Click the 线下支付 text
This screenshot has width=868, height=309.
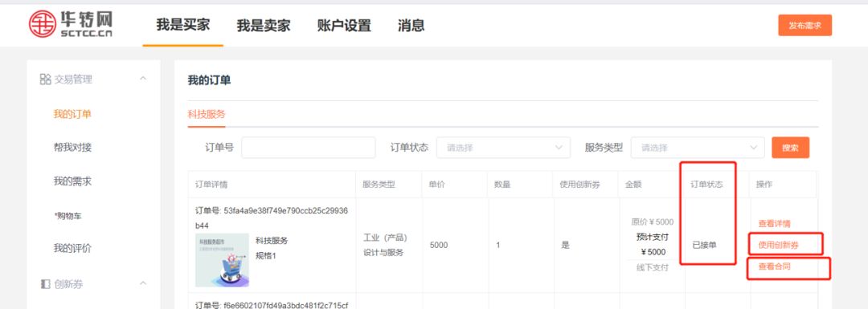[x=652, y=267]
